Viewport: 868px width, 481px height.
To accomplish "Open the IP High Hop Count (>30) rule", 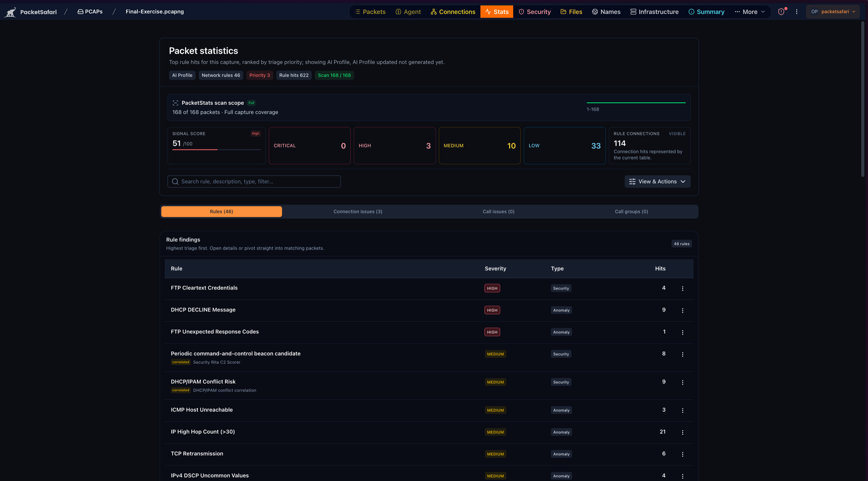I will click(203, 431).
